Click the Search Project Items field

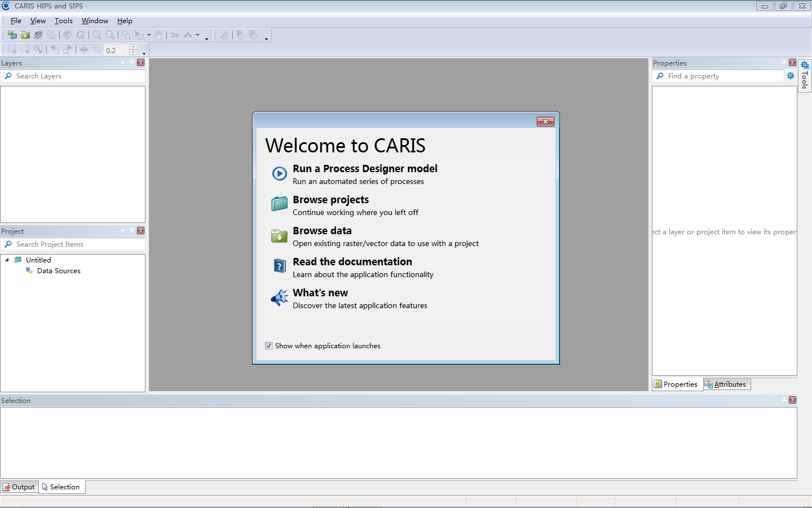(73, 244)
